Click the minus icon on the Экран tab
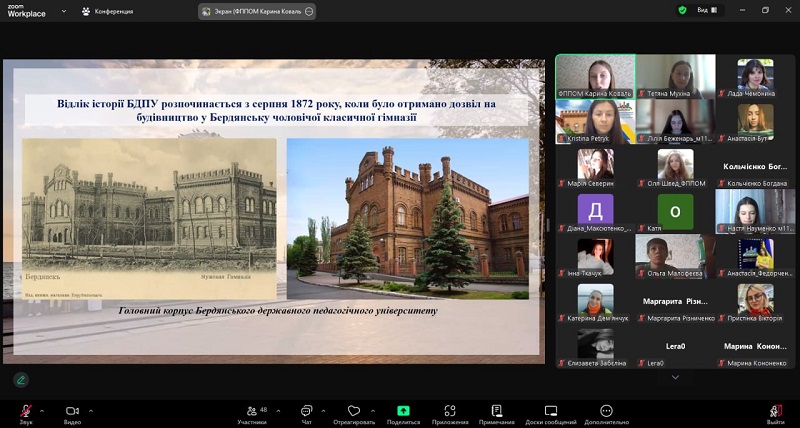This screenshot has width=800, height=428. 309,12
